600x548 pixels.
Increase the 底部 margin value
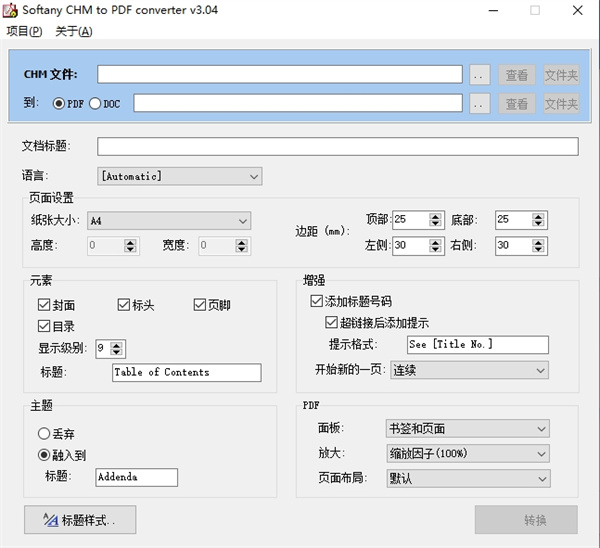(x=538, y=216)
